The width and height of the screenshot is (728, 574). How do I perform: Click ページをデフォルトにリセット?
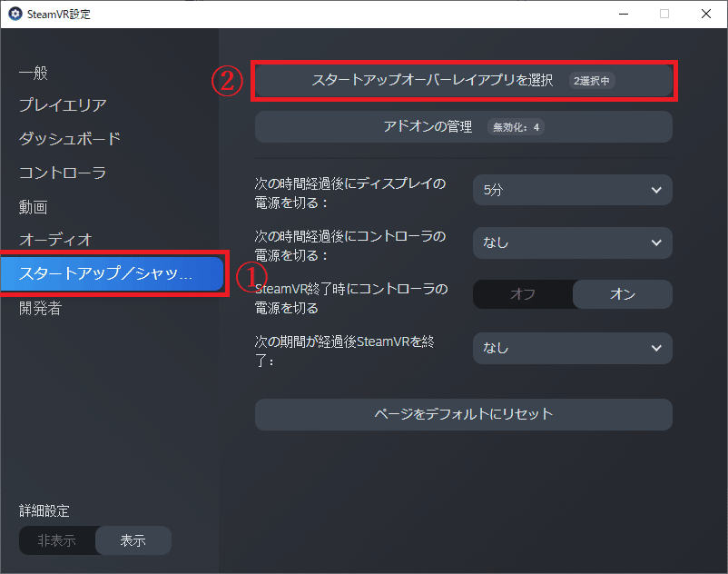pyautogui.click(x=463, y=414)
